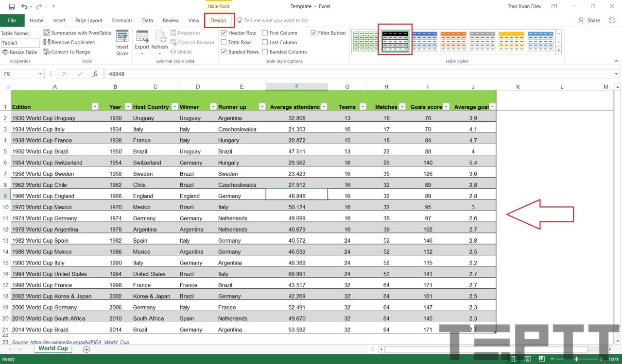Switch to the Insert tab
The image size is (622, 364).
tap(59, 20)
